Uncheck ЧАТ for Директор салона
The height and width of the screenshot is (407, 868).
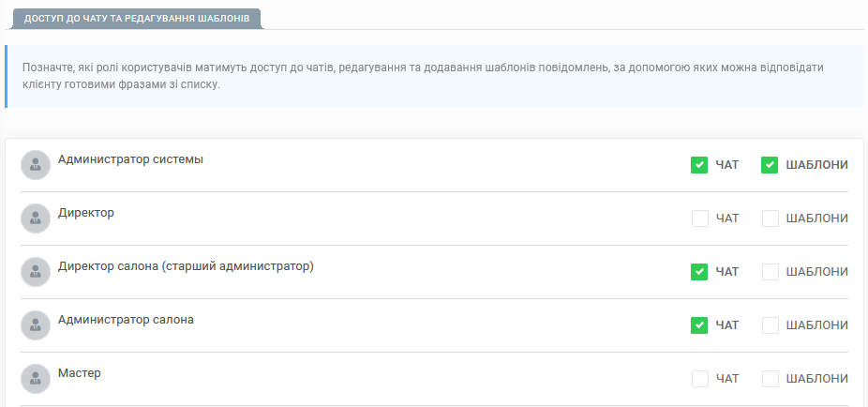pyautogui.click(x=699, y=272)
